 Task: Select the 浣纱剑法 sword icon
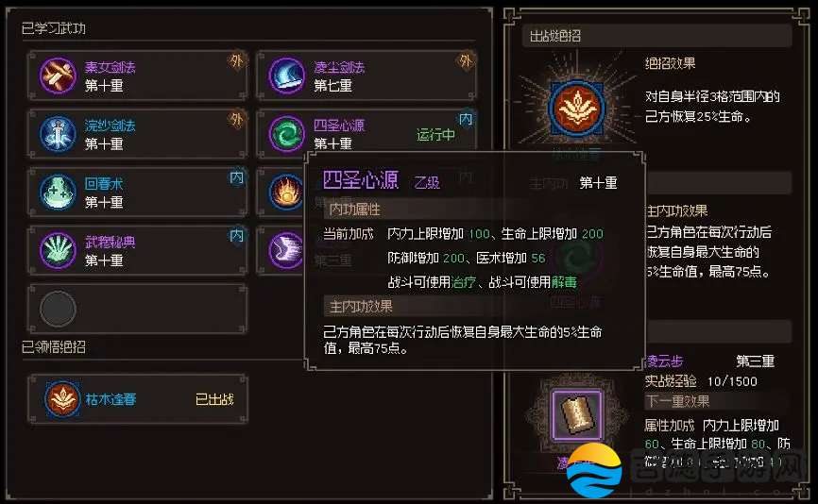click(x=58, y=134)
